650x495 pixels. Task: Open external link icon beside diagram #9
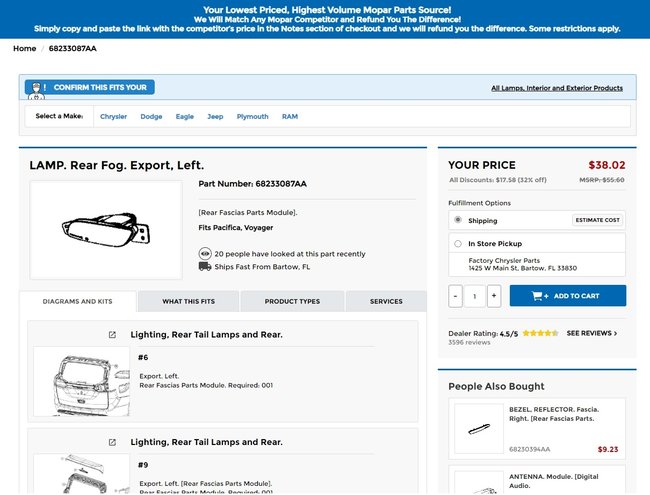[112, 442]
